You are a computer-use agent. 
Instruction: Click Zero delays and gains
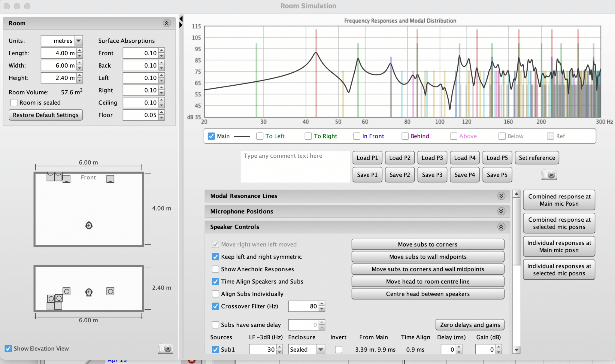(470, 325)
